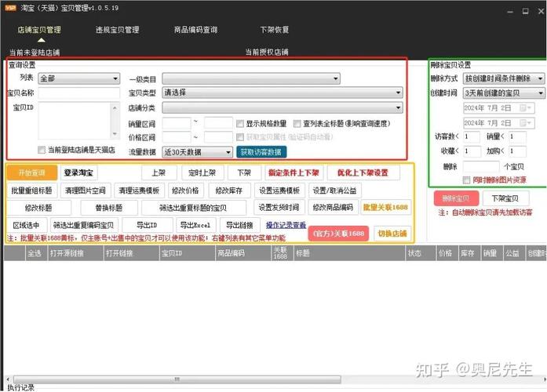Expand the 列表 全部 dropdown
Image resolution: width=547 pixels, height=392 pixels.
click(x=78, y=78)
